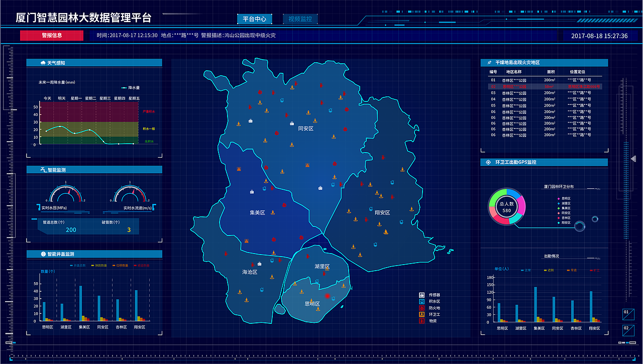Select the 同安区 label on map

coord(305,129)
